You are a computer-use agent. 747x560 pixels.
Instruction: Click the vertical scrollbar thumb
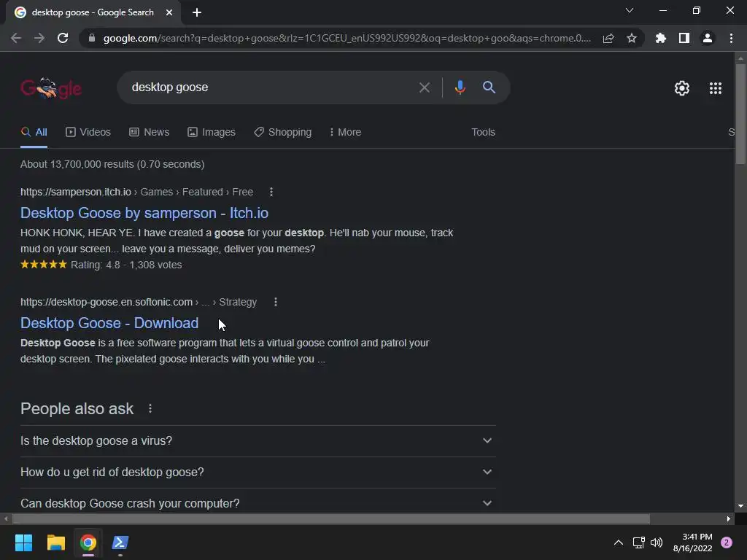pos(740,114)
